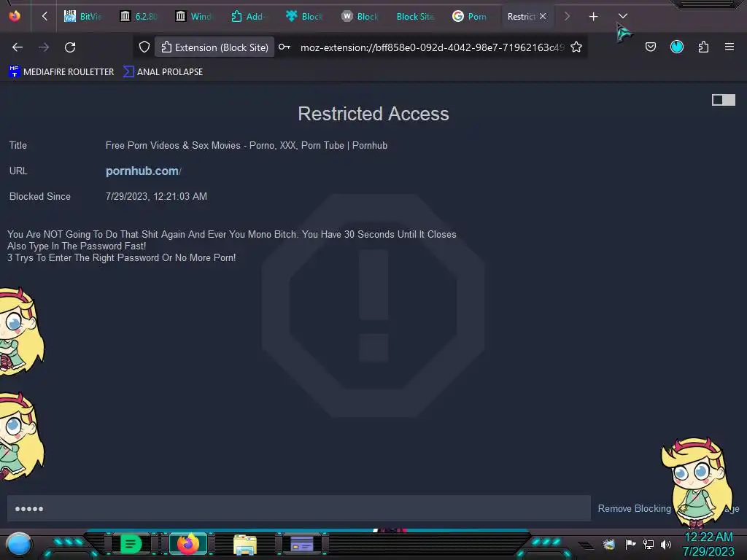Reload the current page
Image resolution: width=747 pixels, height=560 pixels.
(70, 47)
